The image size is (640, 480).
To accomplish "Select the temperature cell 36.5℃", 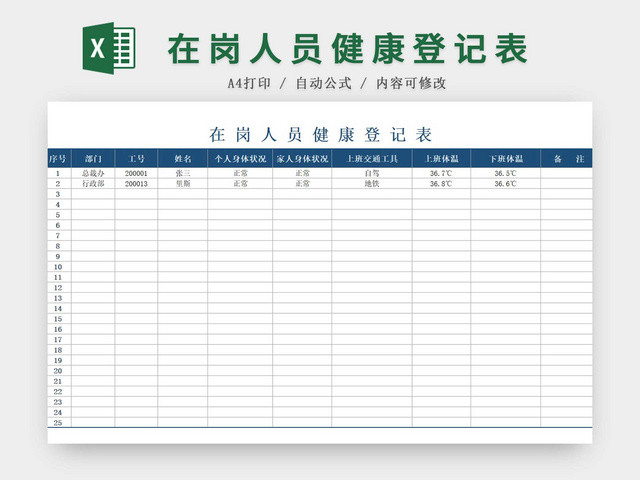I will pos(506,173).
